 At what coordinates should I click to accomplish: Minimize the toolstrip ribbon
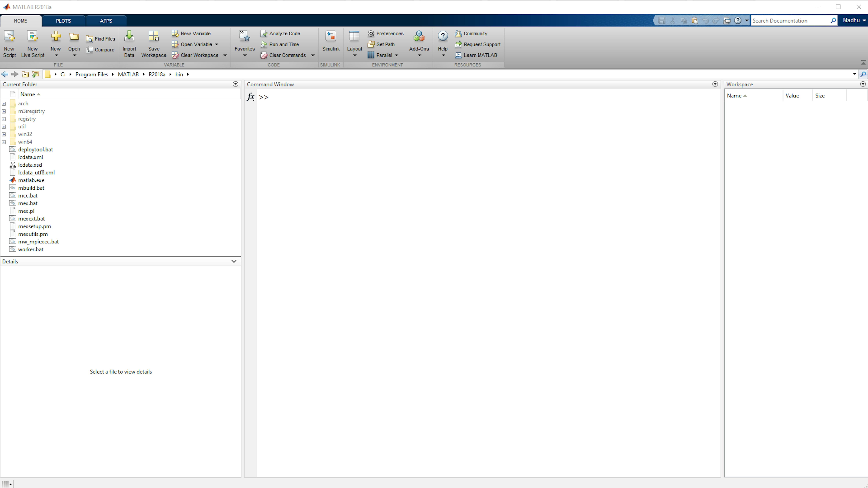tap(863, 63)
